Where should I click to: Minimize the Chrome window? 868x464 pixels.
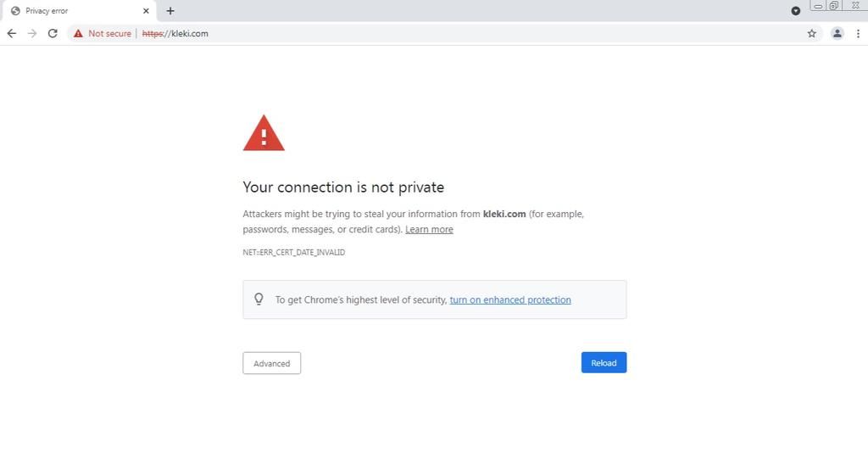[x=818, y=6]
